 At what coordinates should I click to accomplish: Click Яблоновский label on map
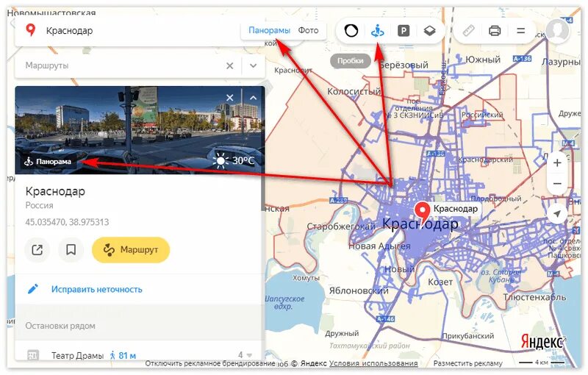(359, 290)
